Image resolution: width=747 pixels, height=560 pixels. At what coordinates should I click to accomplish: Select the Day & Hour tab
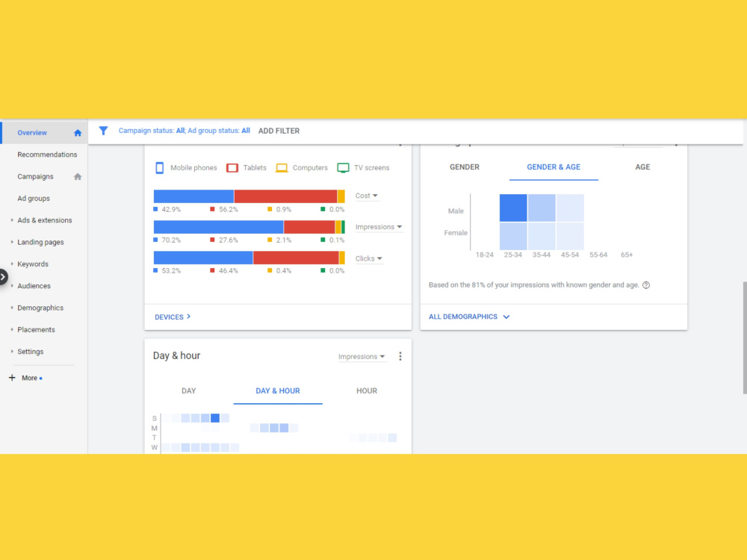(278, 391)
